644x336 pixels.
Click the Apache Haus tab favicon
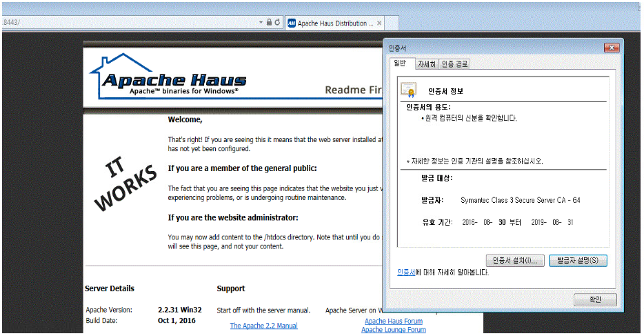click(x=292, y=23)
